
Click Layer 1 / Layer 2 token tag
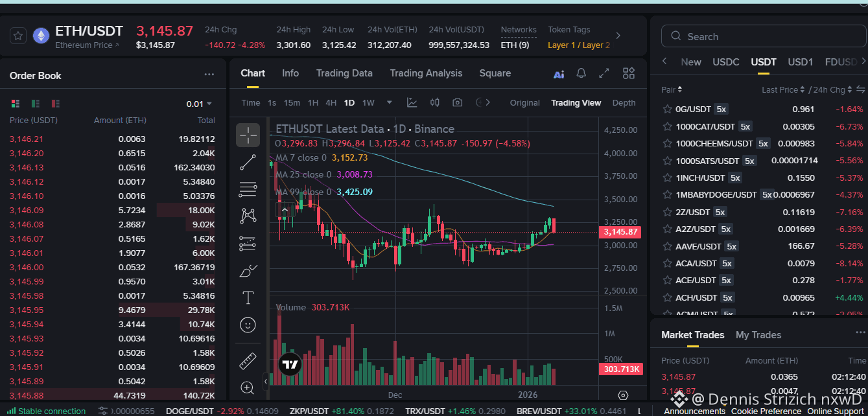coord(579,45)
